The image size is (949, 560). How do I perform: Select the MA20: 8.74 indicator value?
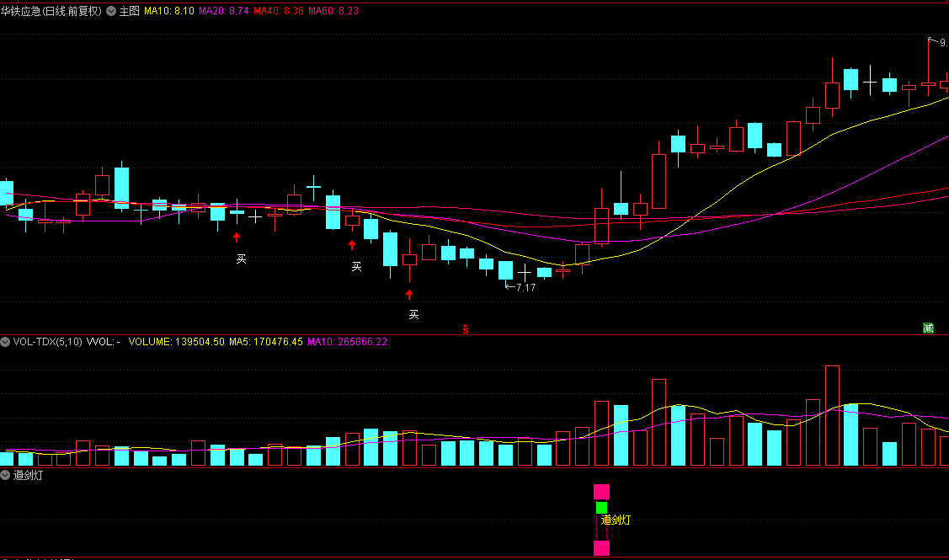click(223, 11)
